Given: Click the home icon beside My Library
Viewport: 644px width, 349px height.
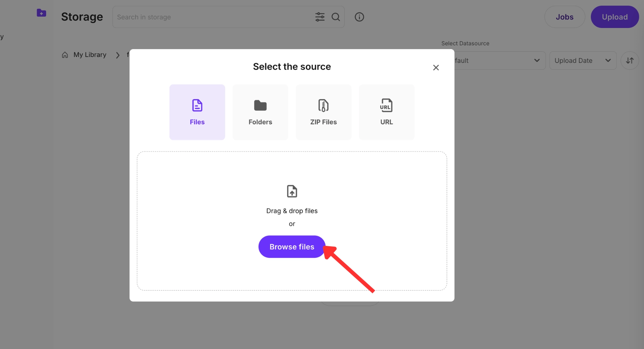Looking at the screenshot, I should pos(65,55).
